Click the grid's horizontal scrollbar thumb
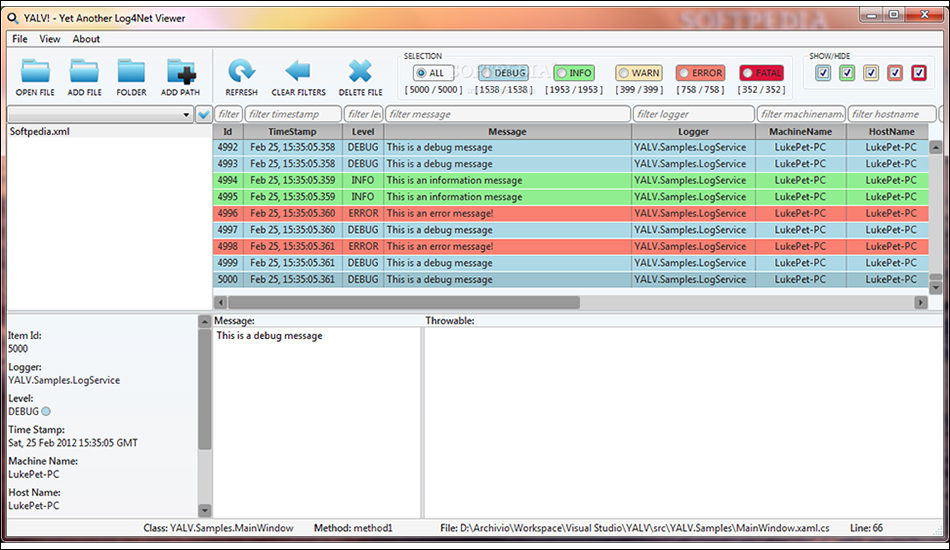 point(404,302)
